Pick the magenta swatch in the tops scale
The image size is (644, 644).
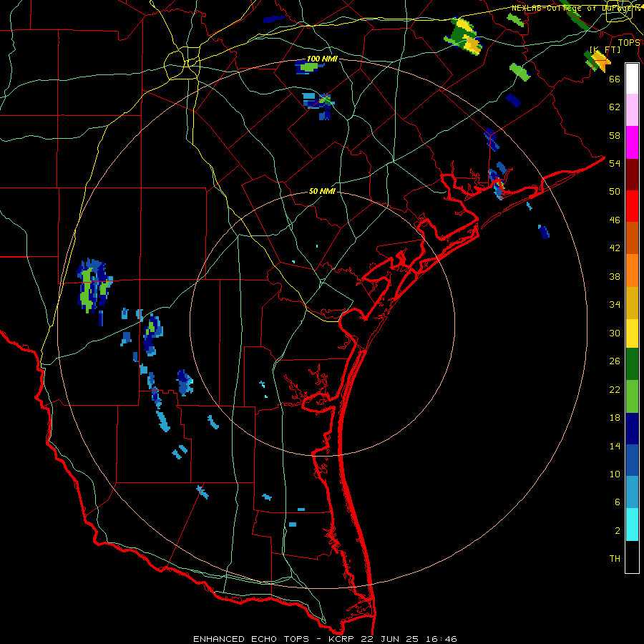[632, 142]
